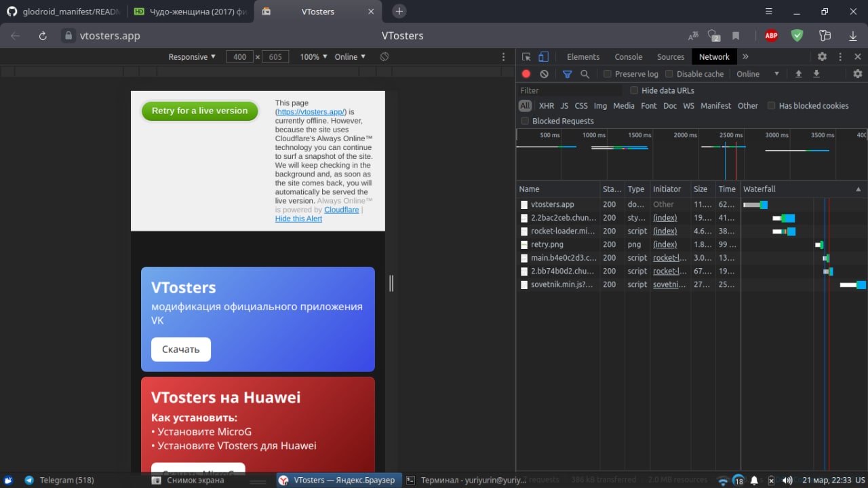This screenshot has height=488, width=868.
Task: Click the viewport resize handle
Action: [x=391, y=284]
